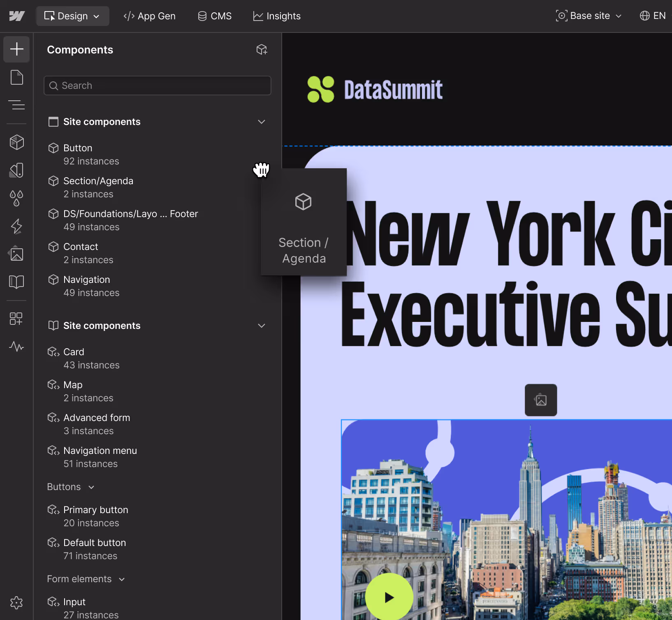Switch to the CMS tab
Image resolution: width=672 pixels, height=620 pixels.
click(x=214, y=16)
